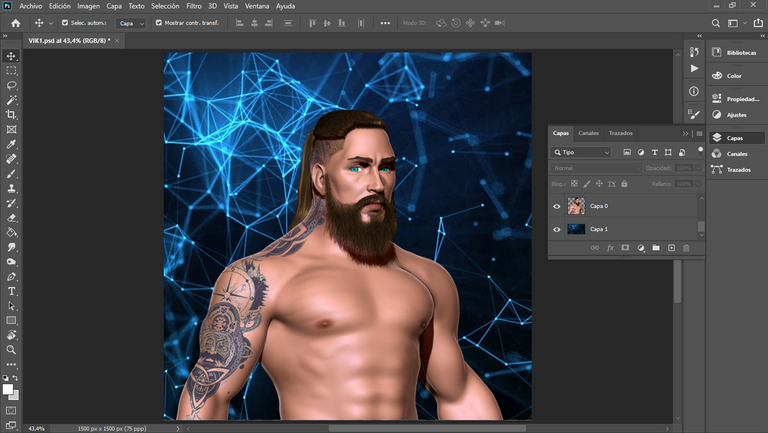Screen dimensions: 768x433
Task: Select the Path Selection tool
Action: 11,306
